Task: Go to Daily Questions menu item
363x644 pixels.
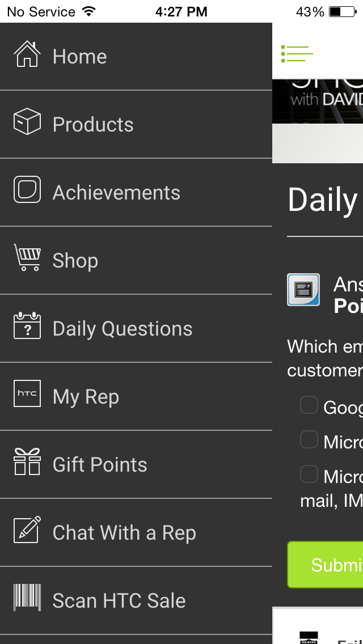Action: tap(123, 329)
